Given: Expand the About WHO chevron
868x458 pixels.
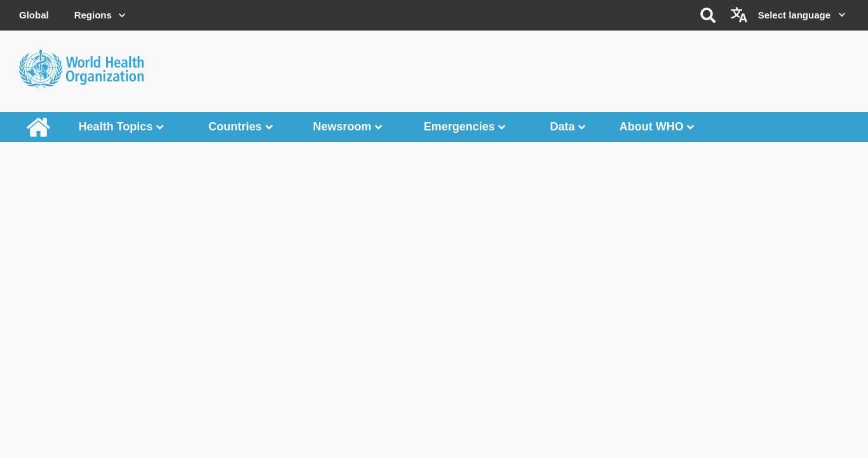Looking at the screenshot, I should coord(691,127).
